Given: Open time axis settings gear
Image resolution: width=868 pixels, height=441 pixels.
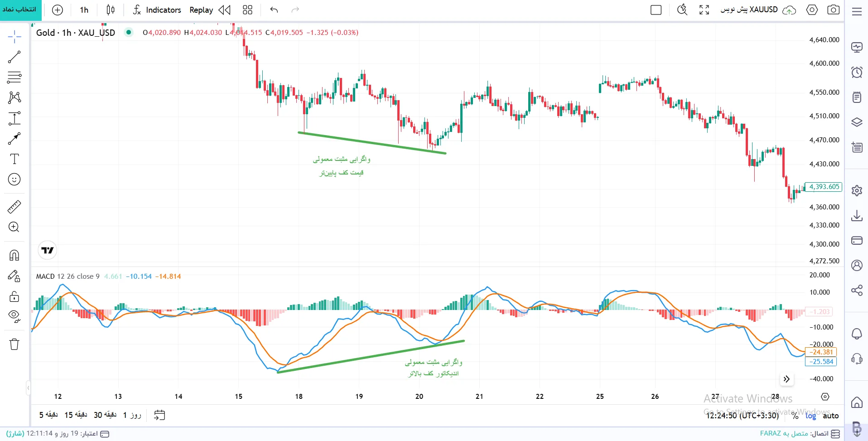Looking at the screenshot, I should pos(825,397).
